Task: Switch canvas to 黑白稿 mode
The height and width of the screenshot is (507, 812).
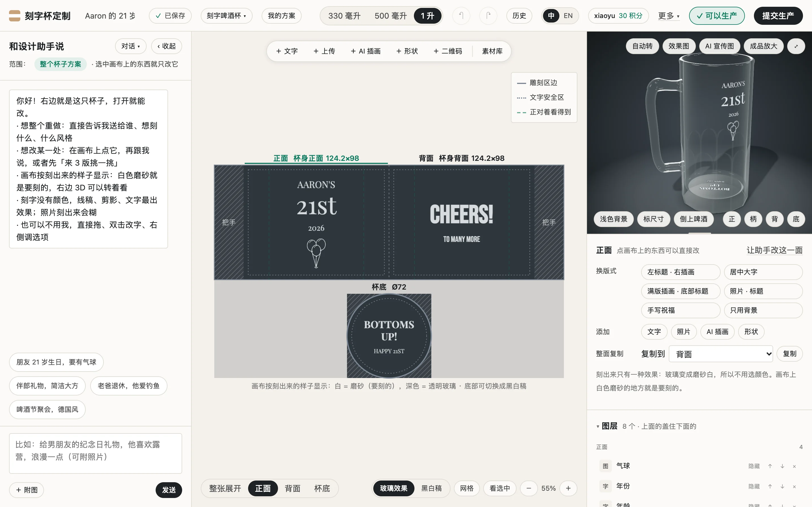Action: 431,488
